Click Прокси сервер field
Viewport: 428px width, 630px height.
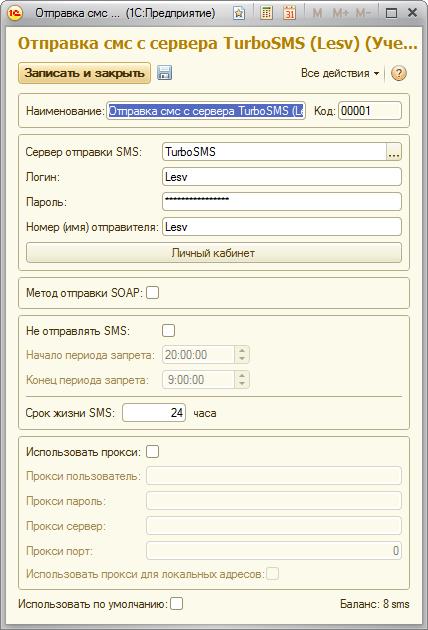(x=274, y=526)
